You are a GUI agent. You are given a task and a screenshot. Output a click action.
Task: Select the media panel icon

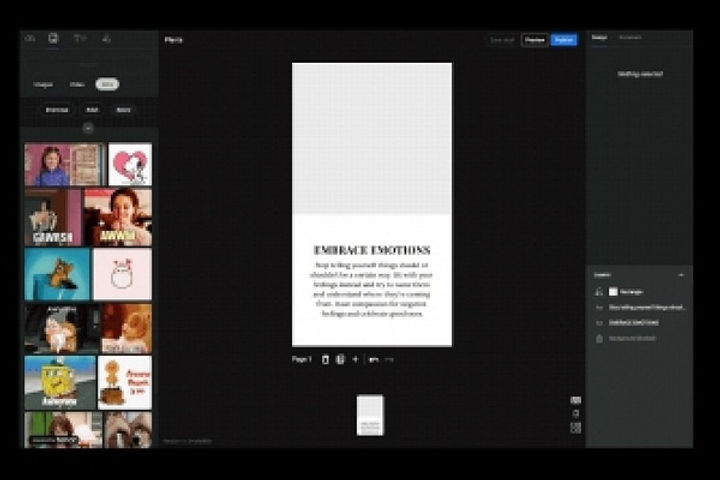pos(54,39)
